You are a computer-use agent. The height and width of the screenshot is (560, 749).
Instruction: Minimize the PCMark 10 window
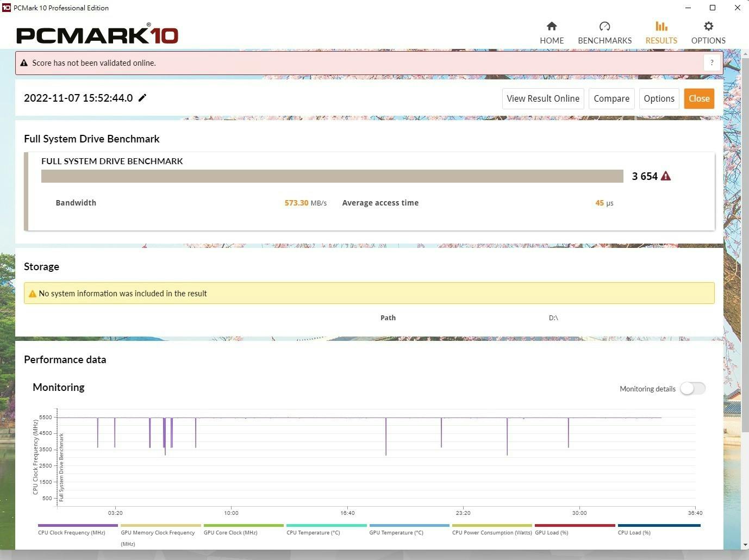(688, 8)
